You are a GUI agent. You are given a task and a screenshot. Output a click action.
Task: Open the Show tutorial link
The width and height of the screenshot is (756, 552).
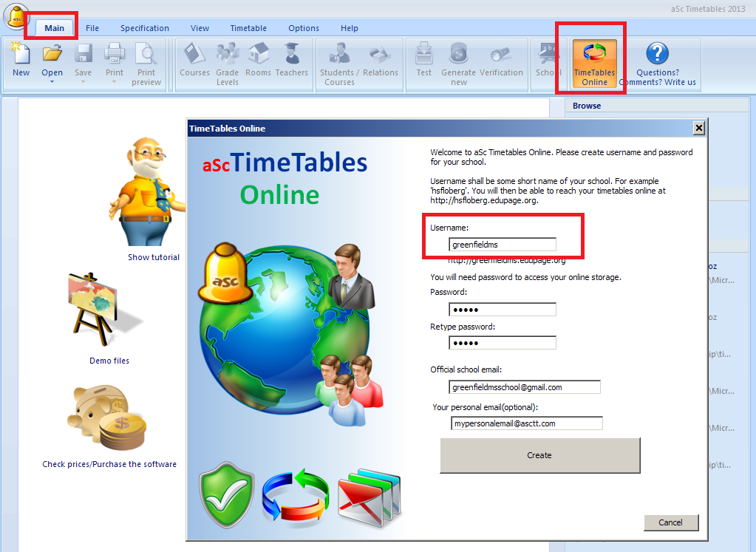[153, 257]
